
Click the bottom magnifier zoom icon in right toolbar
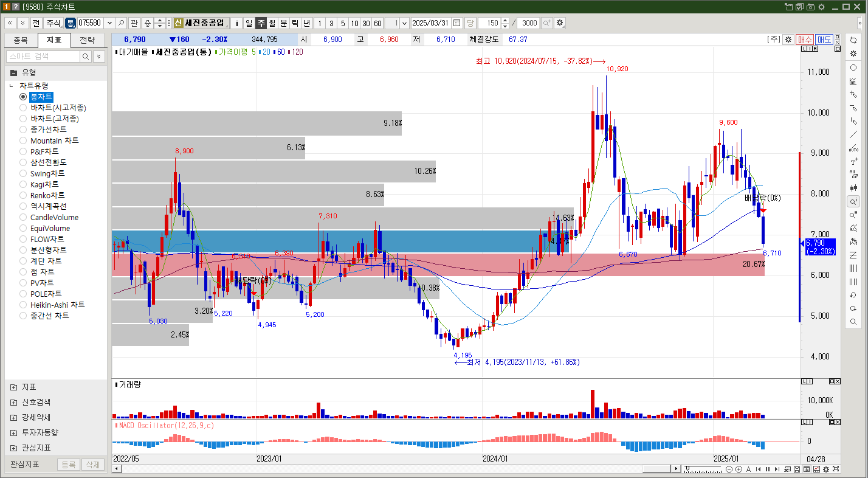[x=853, y=322]
